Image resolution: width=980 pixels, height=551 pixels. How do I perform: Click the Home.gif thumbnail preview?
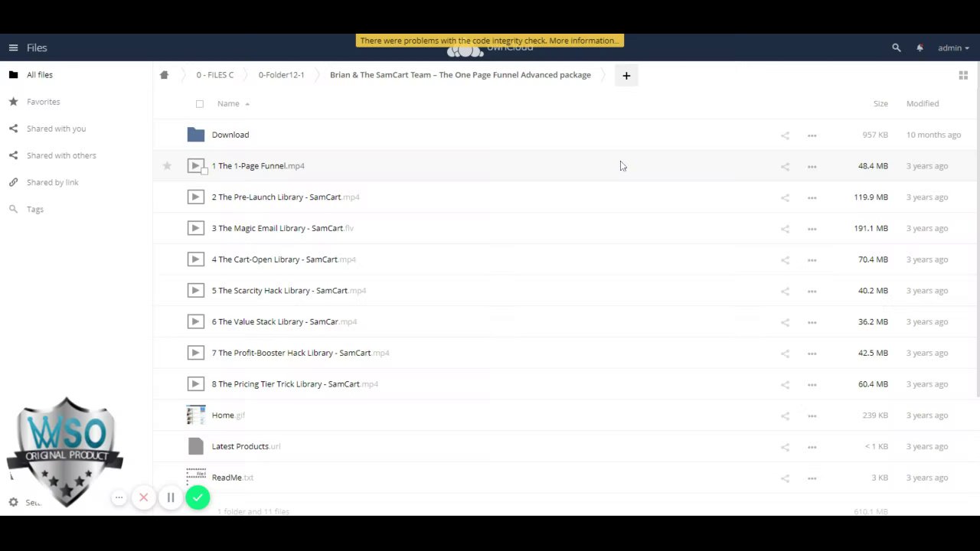(196, 415)
